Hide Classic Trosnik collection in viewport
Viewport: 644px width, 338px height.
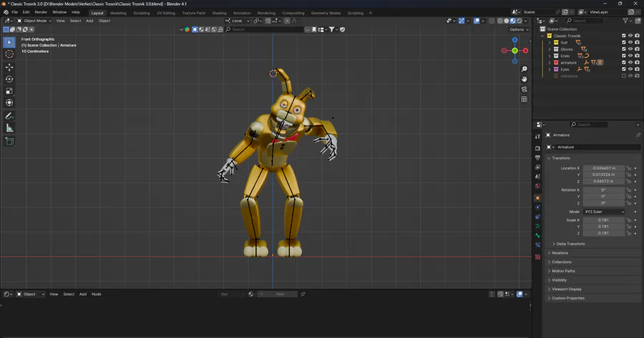coord(630,36)
